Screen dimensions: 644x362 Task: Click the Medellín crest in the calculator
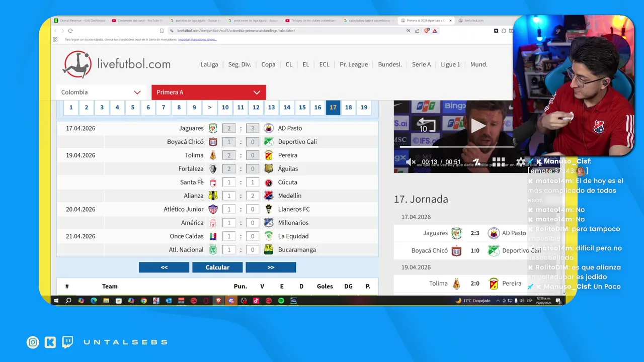pyautogui.click(x=268, y=196)
